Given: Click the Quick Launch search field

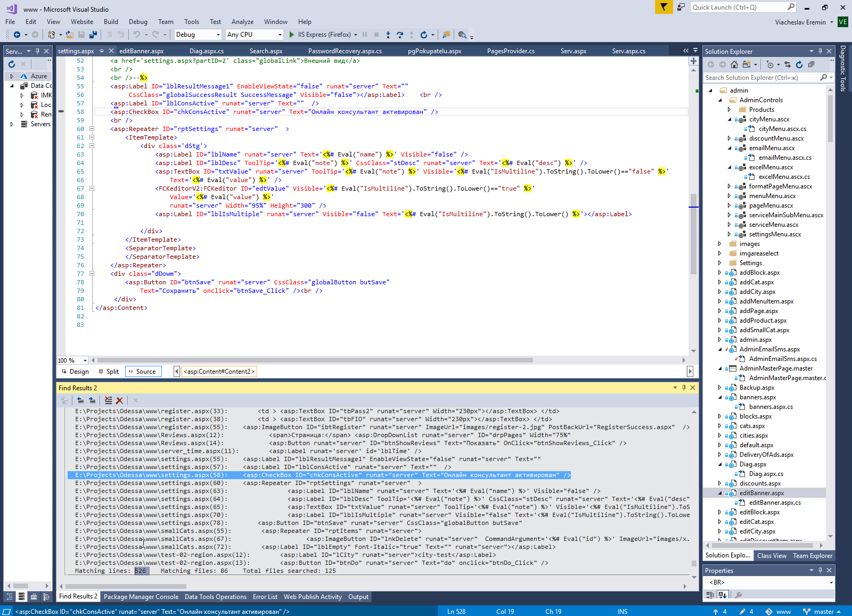Looking at the screenshot, I should (738, 7).
